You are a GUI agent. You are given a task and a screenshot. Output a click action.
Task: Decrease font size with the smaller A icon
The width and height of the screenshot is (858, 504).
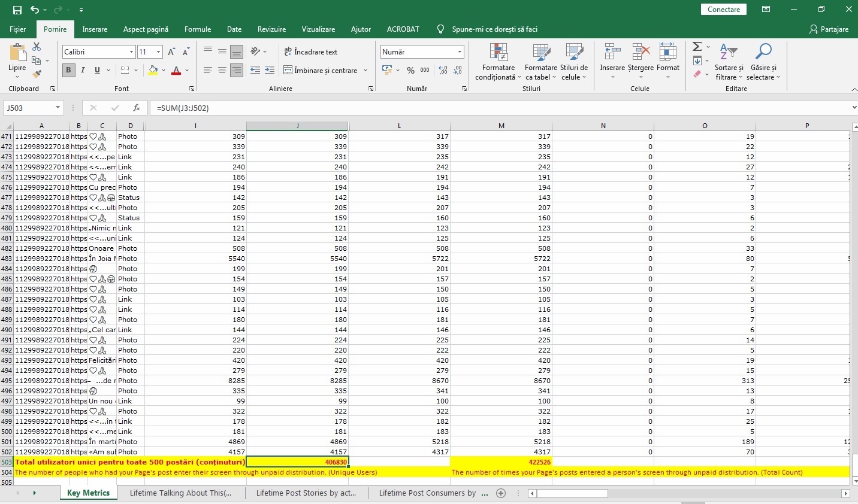click(x=186, y=52)
